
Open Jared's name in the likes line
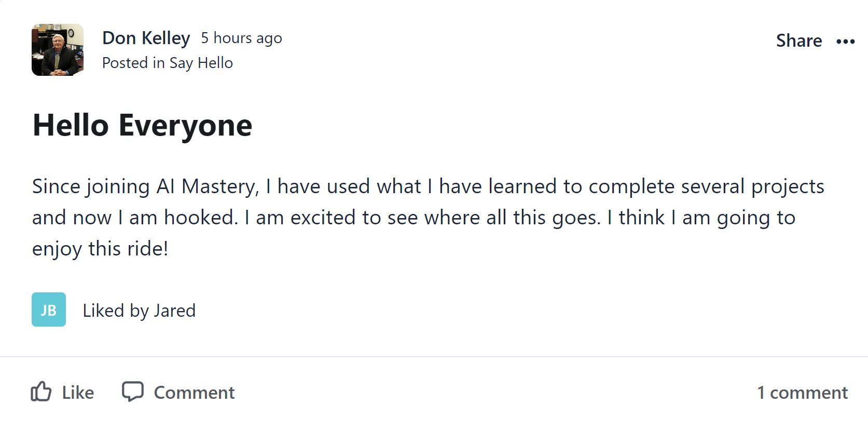click(174, 311)
